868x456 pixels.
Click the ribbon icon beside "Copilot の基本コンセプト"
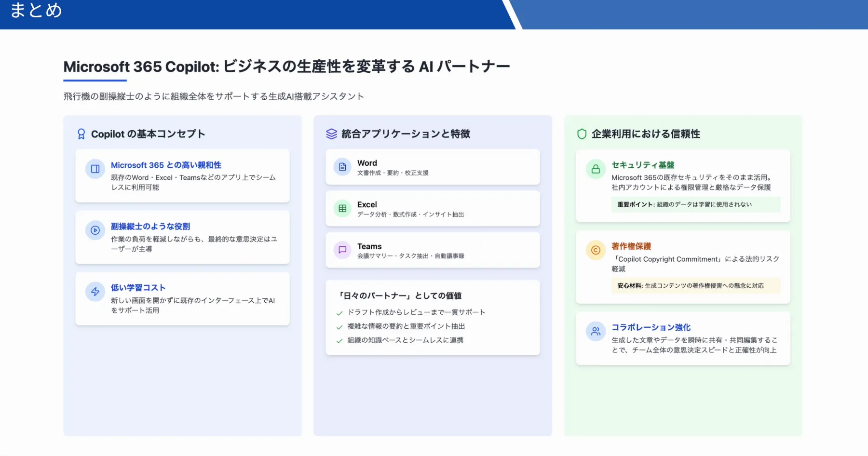81,134
